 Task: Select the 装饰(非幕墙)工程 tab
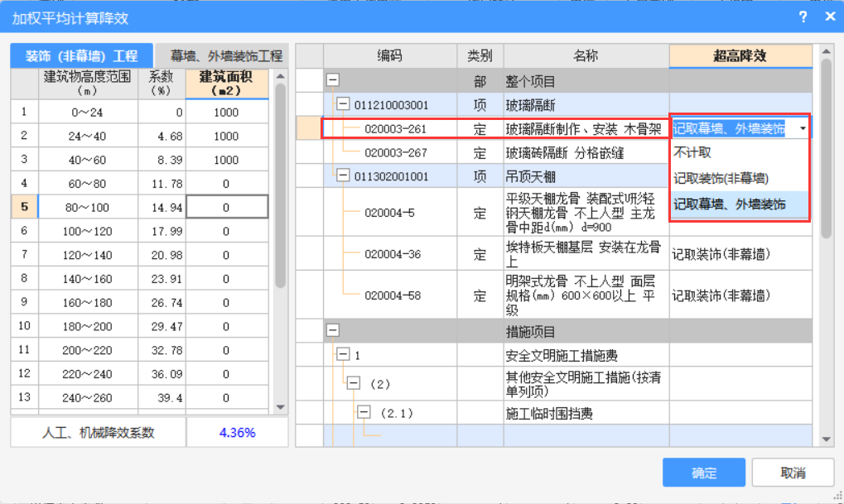tap(81, 56)
